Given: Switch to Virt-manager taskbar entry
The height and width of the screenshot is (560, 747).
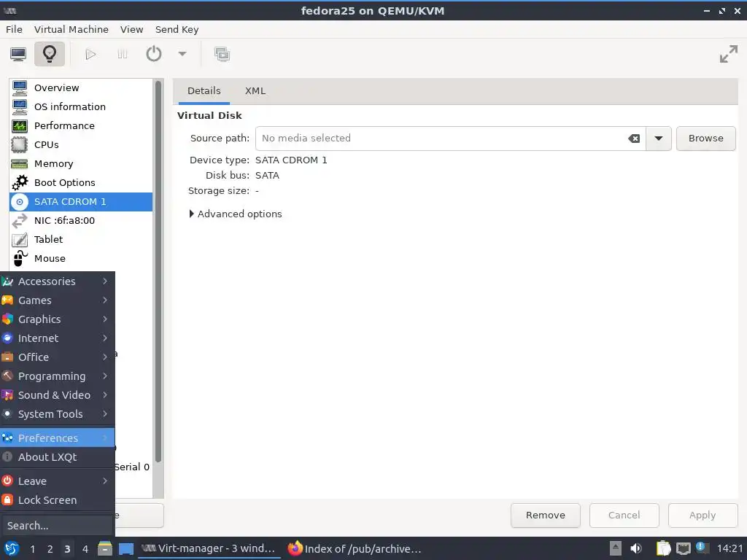Looking at the screenshot, I should 209,549.
